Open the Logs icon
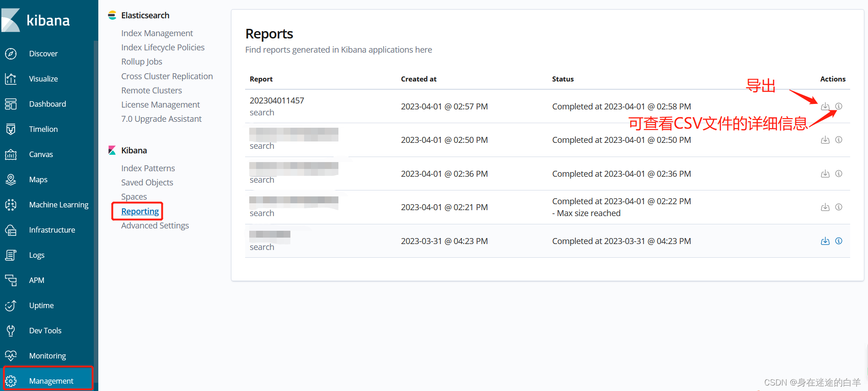Viewport: 868px width, 391px height. [x=11, y=255]
